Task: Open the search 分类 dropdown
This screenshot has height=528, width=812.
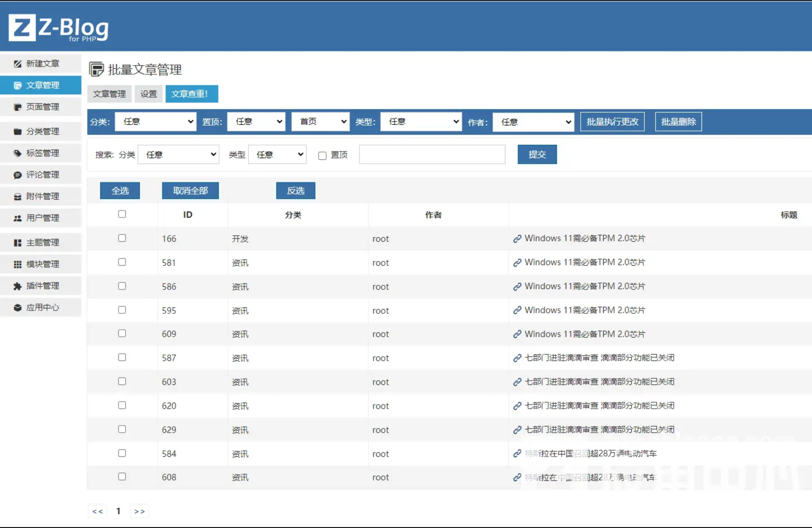Action: click(179, 154)
